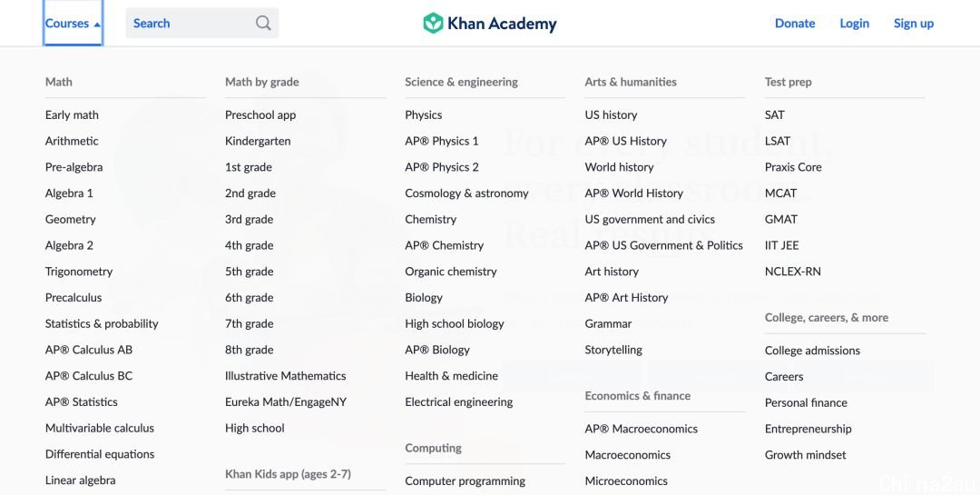This screenshot has height=495, width=980.
Task: Select AP® Chemistry in Science & engineering
Action: (444, 245)
